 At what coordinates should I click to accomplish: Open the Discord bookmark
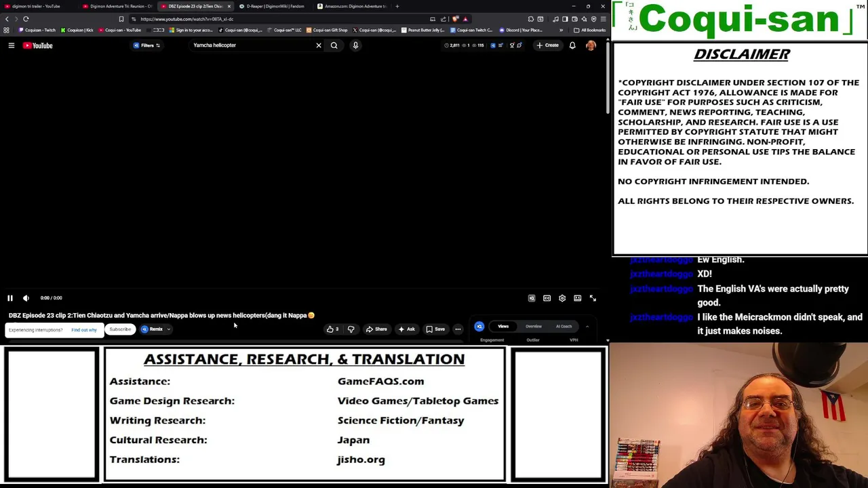[x=521, y=30]
